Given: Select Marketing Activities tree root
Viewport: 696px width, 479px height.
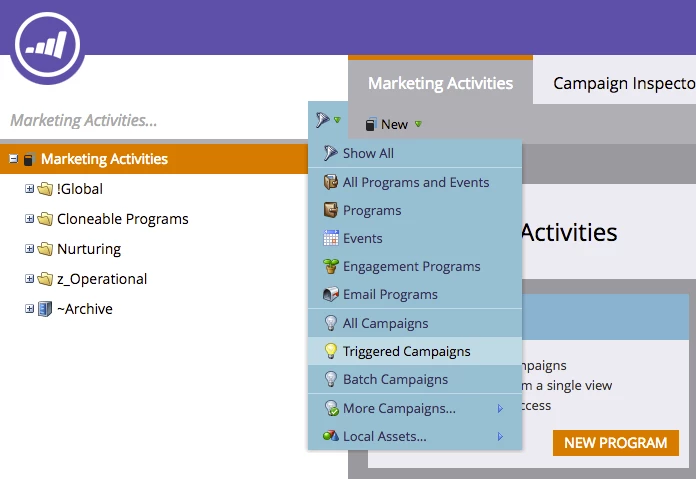Looking at the screenshot, I should pos(104,158).
